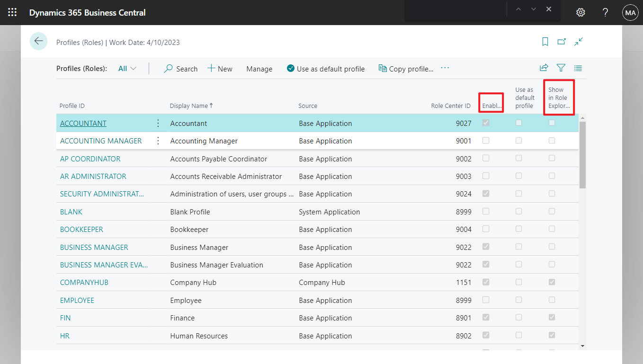
Task: Open the filter pane
Action: point(561,68)
